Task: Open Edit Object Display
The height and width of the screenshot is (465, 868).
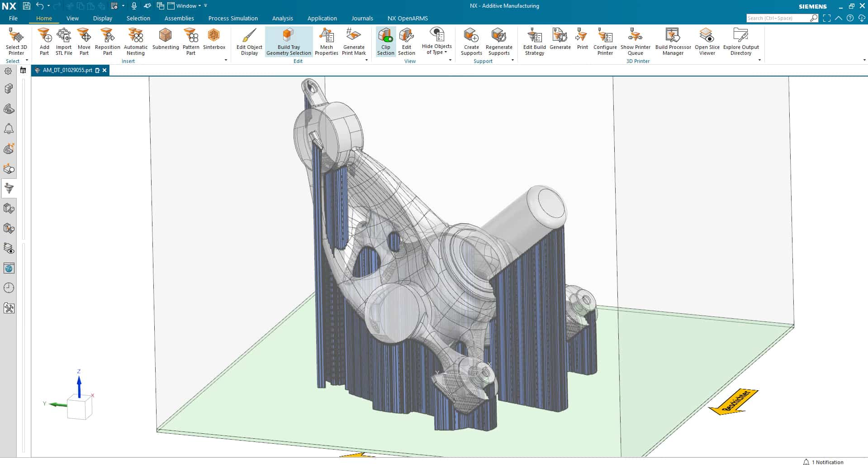Action: (249, 41)
